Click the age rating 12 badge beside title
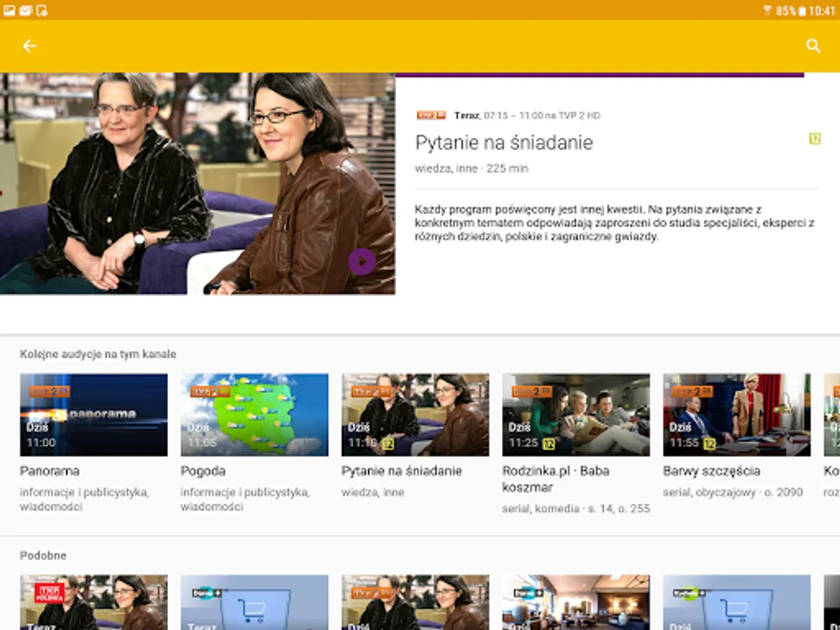 (x=815, y=139)
